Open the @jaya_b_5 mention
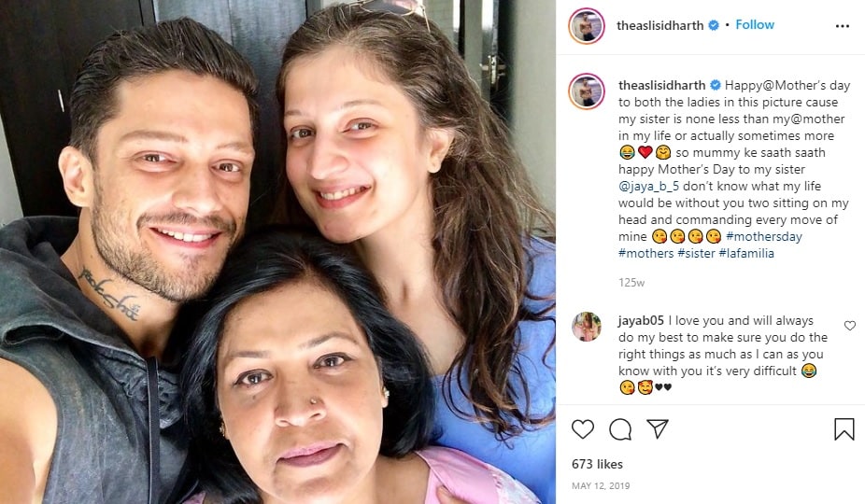 648,187
